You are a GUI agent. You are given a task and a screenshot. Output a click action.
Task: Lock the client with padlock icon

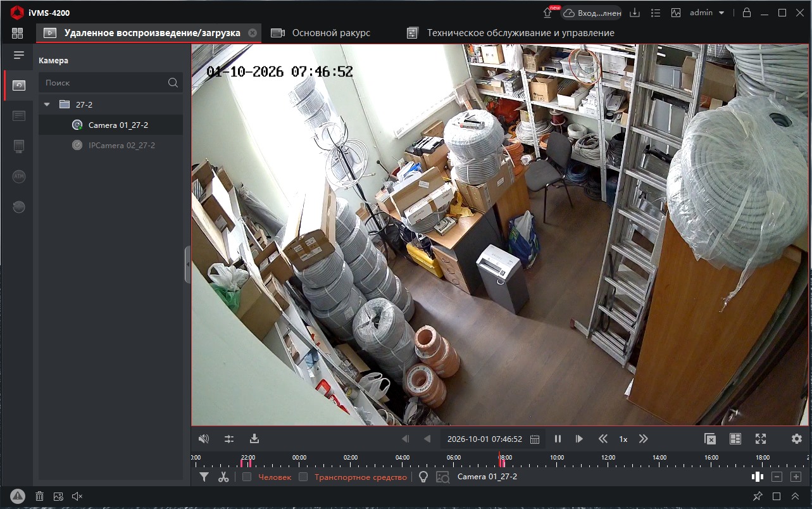(x=747, y=13)
